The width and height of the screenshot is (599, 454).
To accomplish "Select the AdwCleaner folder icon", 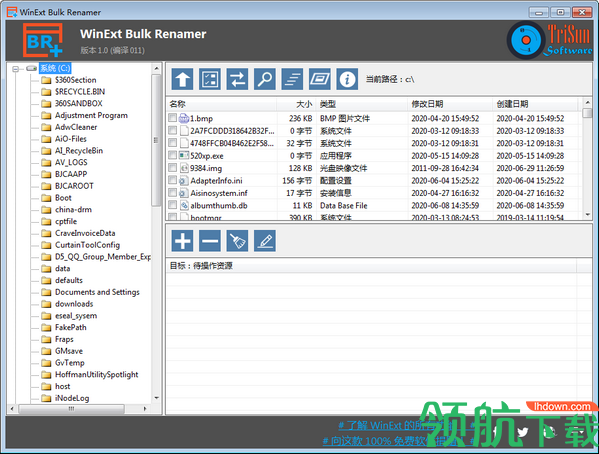I will [46, 127].
